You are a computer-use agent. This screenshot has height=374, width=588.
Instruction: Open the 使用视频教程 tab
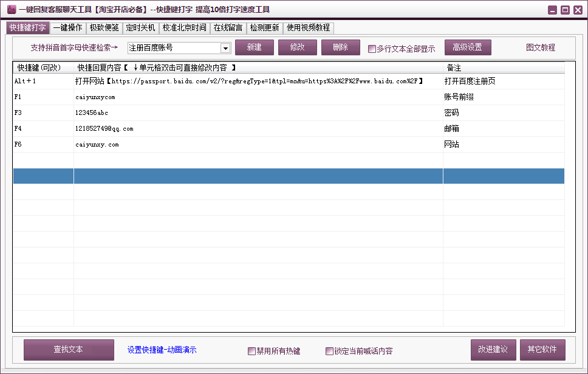coord(308,28)
